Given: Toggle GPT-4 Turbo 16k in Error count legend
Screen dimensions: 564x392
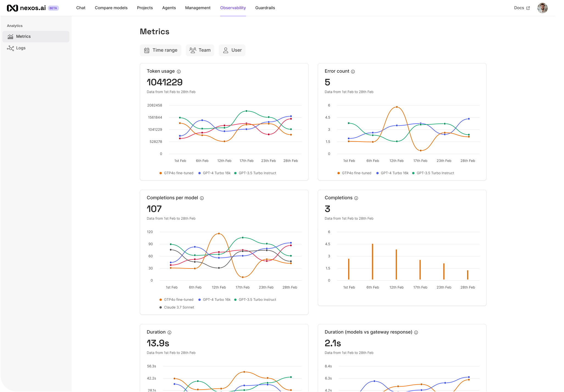Looking at the screenshot, I should click(392, 173).
